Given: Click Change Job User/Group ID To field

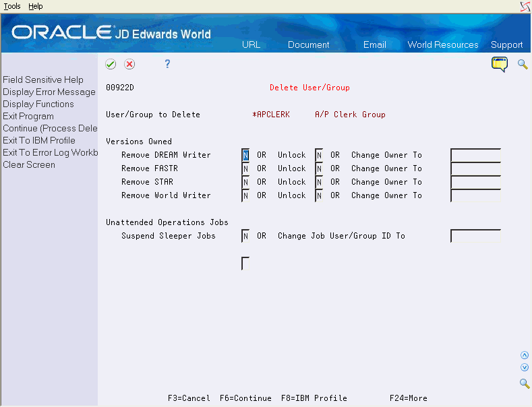Looking at the screenshot, I should click(475, 236).
